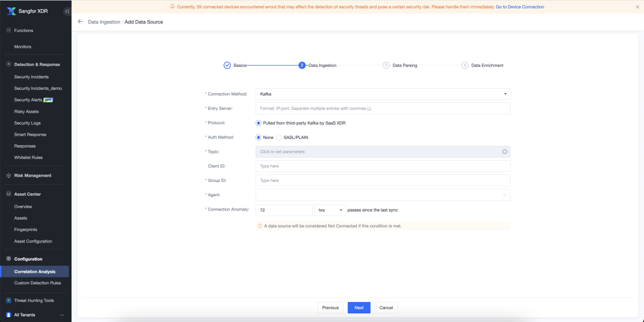
Task: Open Fingerprints in the sidebar
Action: [x=26, y=229]
